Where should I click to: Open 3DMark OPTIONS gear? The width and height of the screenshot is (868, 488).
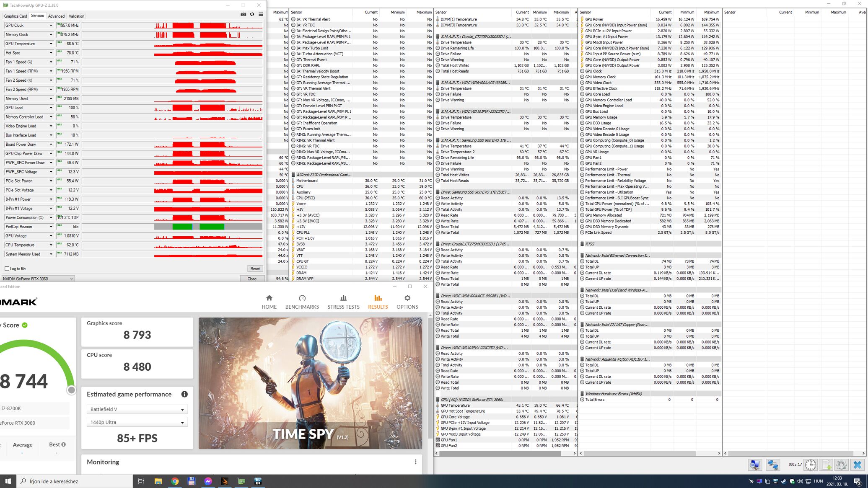pos(407,302)
